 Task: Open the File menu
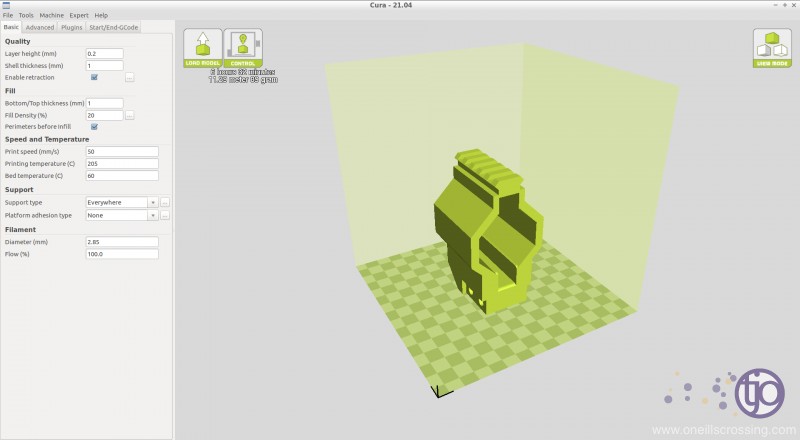(8, 15)
